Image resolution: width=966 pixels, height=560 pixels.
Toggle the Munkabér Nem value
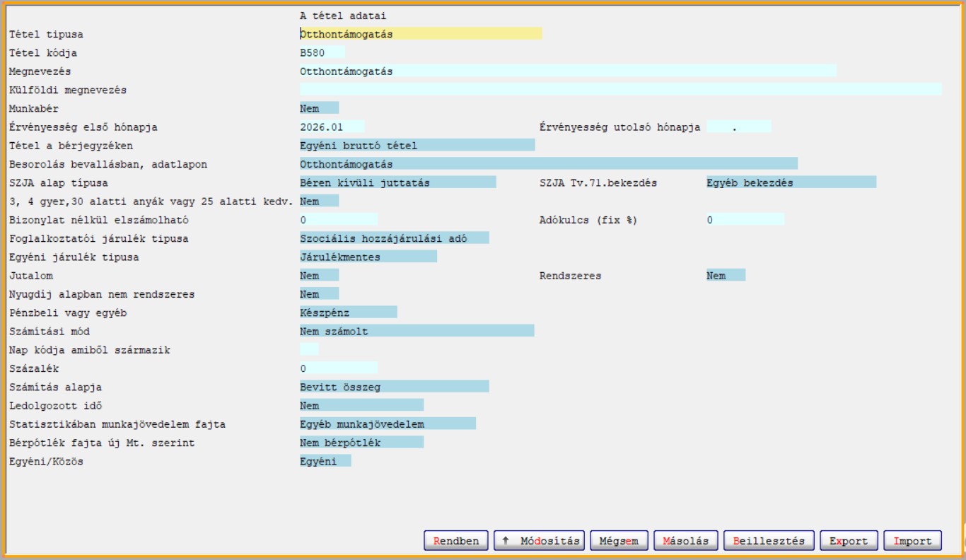(x=319, y=108)
